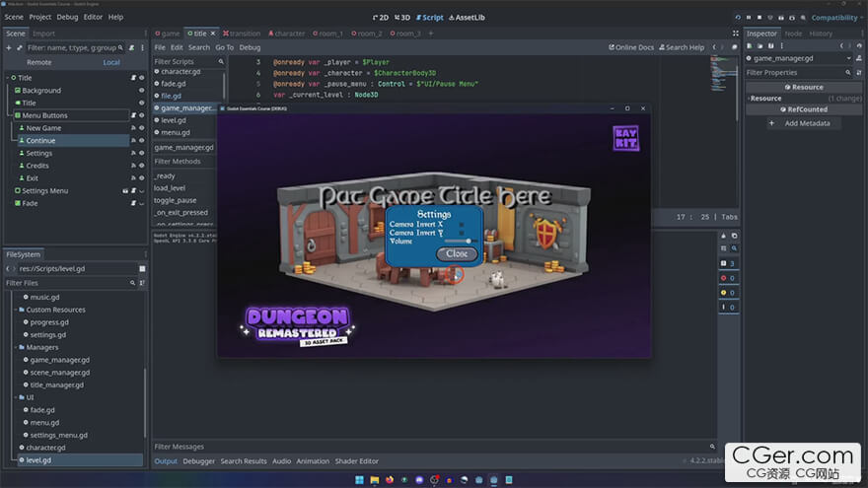Add a new node with the plus icon

8,48
